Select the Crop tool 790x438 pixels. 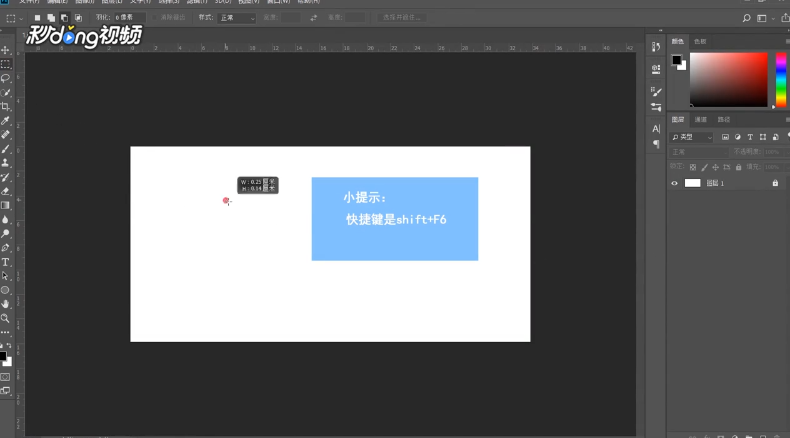[6, 106]
